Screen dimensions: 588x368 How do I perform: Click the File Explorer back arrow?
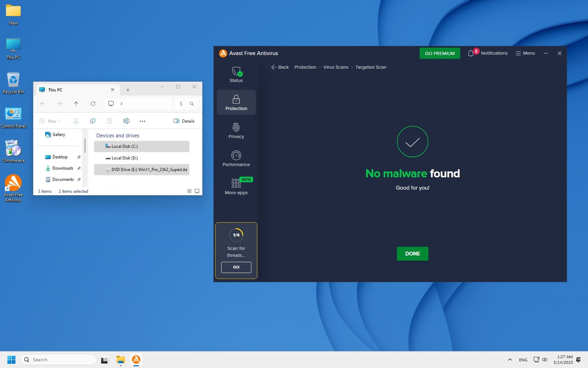[x=43, y=104]
